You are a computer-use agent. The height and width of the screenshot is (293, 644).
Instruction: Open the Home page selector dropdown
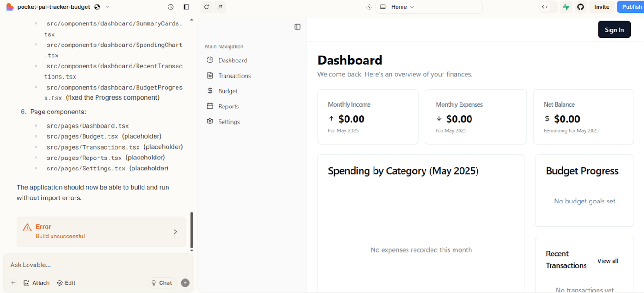413,6
